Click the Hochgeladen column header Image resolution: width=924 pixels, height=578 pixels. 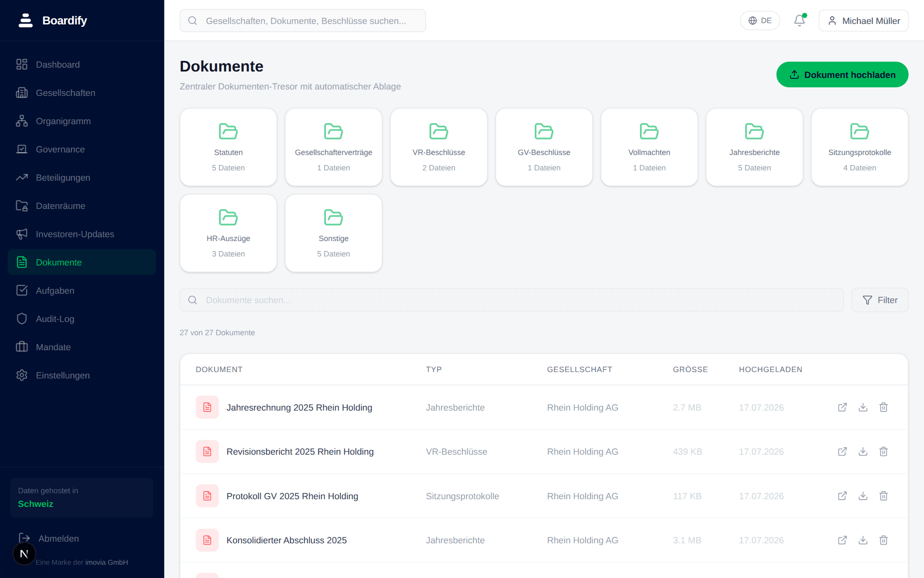click(770, 369)
